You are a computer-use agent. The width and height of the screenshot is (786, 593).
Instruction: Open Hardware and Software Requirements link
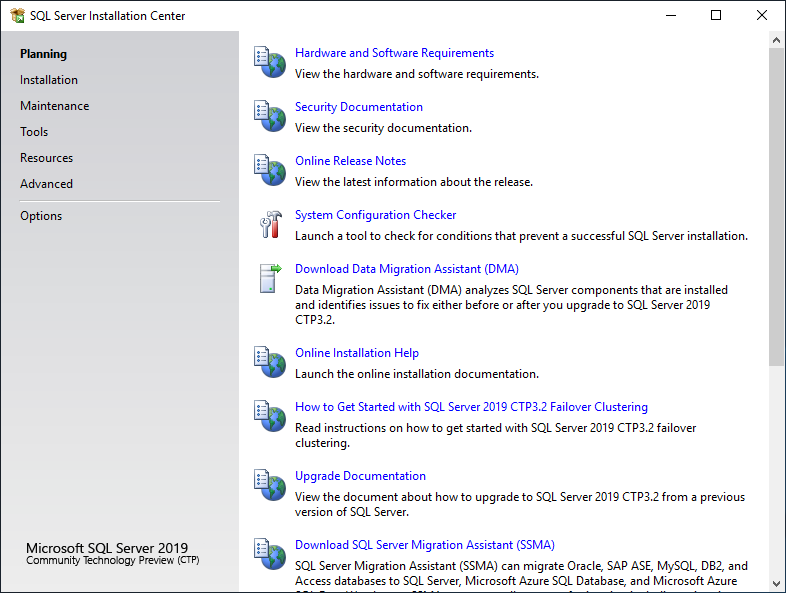point(394,53)
